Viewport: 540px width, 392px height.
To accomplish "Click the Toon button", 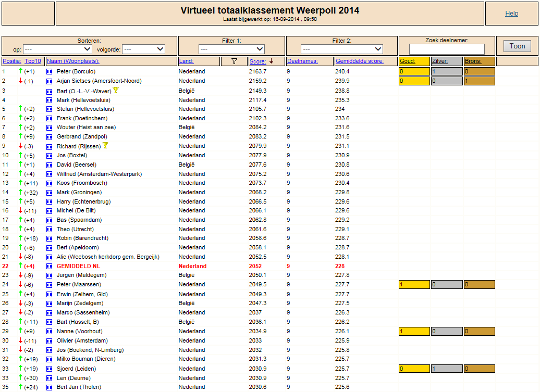I will 517,46.
